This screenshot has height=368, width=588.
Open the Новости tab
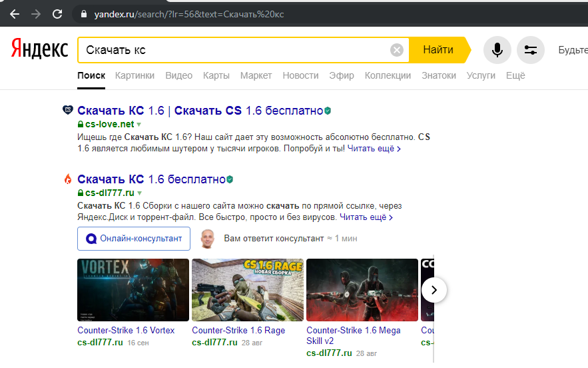tap(300, 75)
